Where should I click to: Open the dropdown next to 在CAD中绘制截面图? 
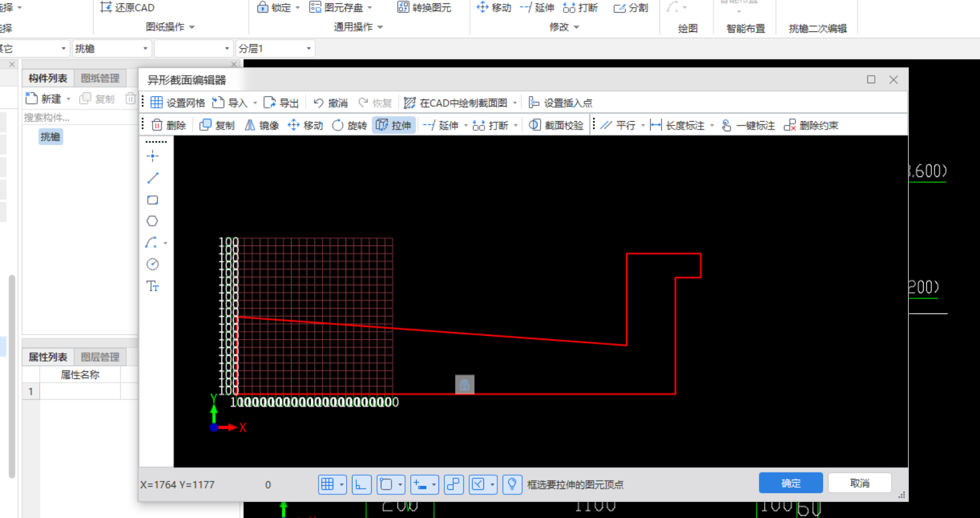[515, 103]
